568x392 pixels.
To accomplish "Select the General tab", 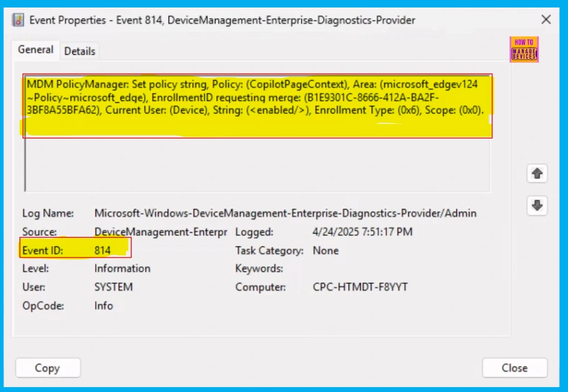I will coord(36,49).
